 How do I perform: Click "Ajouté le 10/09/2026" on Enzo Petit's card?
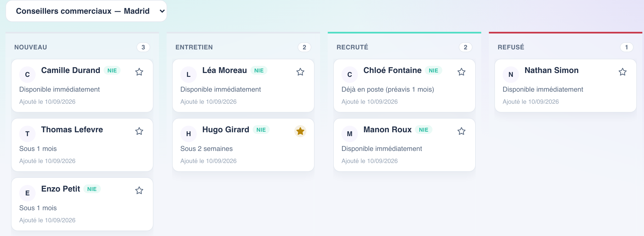click(47, 220)
